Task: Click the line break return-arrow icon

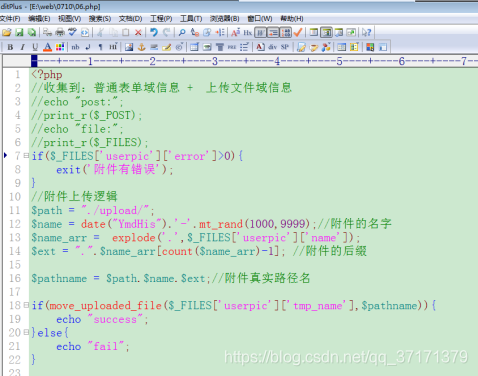Action: pyautogui.click(x=88, y=47)
